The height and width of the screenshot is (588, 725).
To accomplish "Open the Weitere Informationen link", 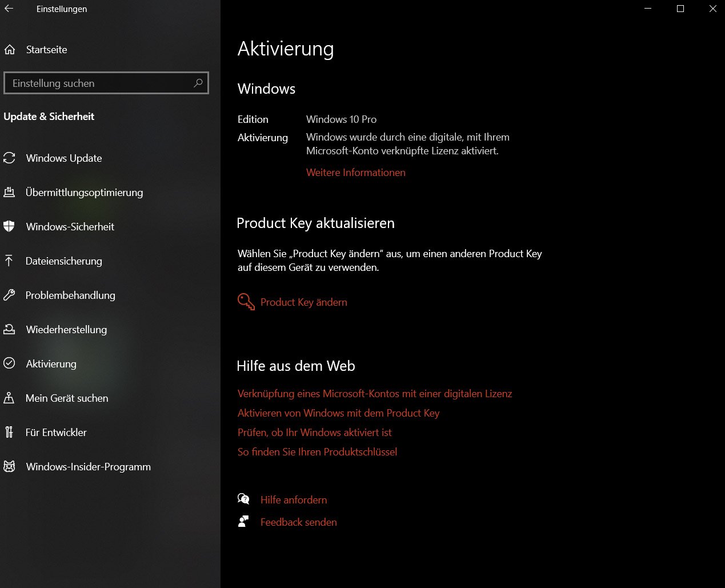I will click(356, 173).
